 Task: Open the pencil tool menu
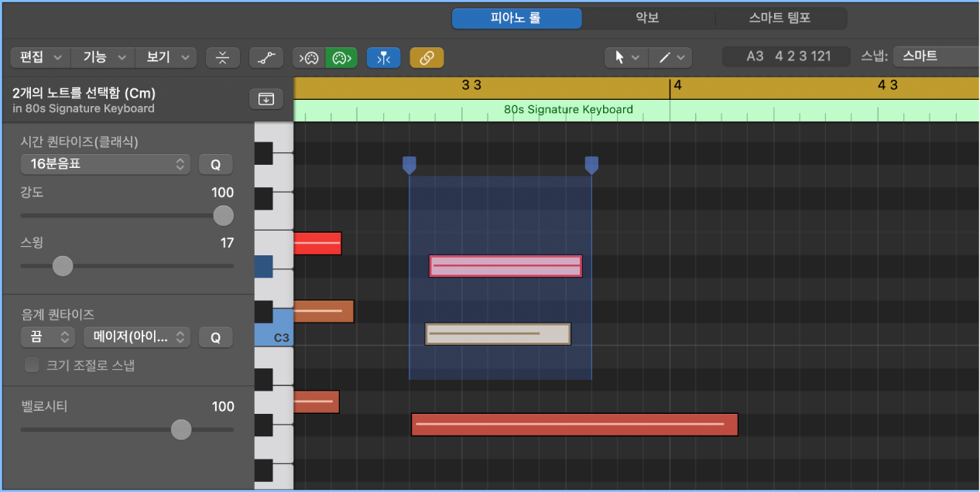tap(670, 57)
